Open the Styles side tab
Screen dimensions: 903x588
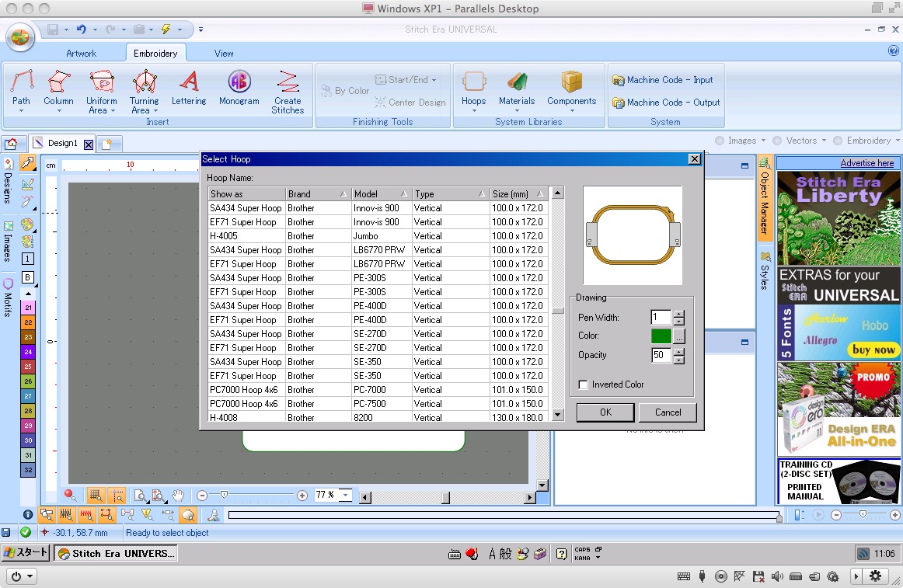(765, 270)
